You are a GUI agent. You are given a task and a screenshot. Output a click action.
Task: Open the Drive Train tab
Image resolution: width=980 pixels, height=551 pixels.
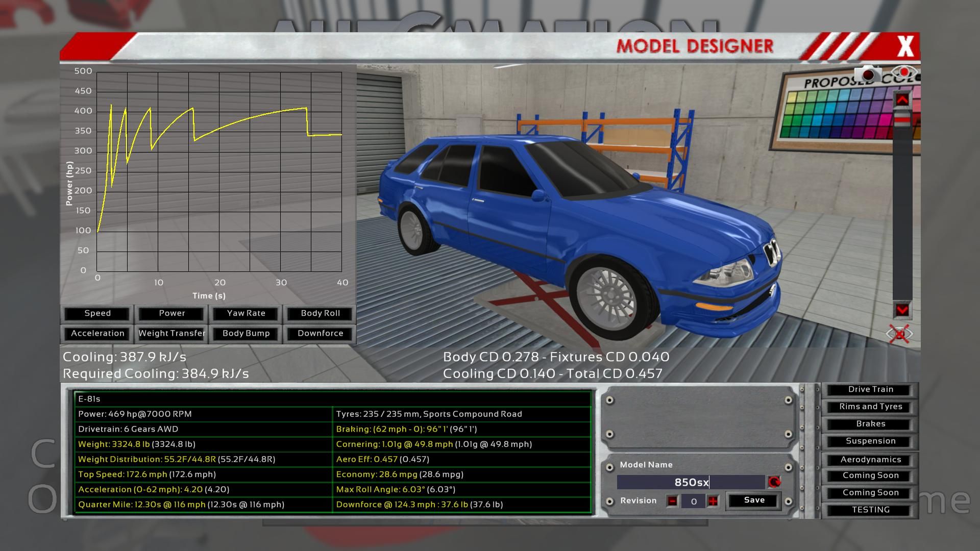coord(870,389)
